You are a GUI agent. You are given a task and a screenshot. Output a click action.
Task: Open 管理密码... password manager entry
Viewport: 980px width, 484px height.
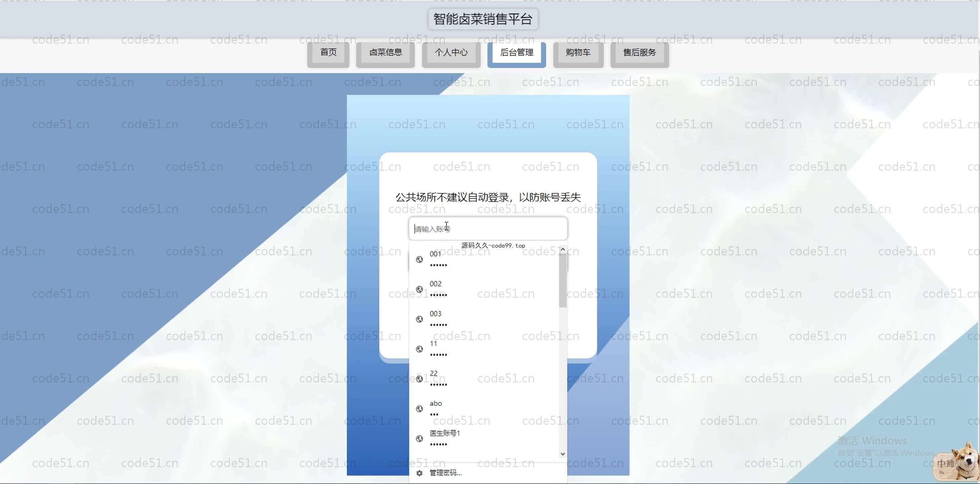488,473
